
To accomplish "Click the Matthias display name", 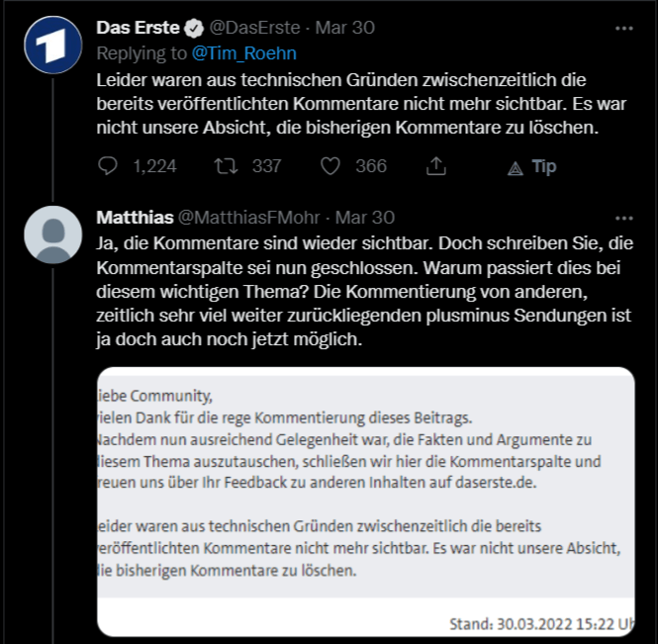I will 136,218.
